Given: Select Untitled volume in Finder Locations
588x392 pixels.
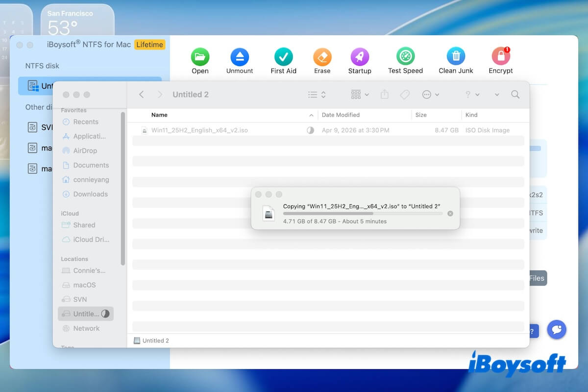Looking at the screenshot, I should [x=86, y=314].
